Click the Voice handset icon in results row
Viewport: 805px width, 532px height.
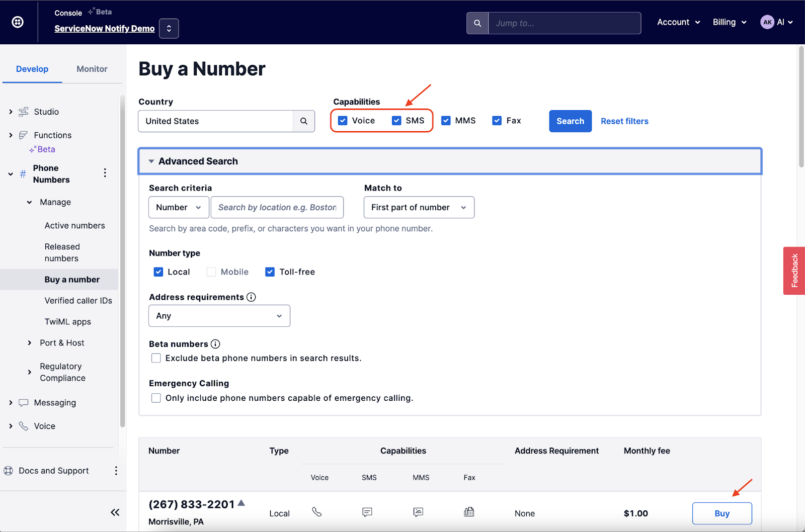(x=317, y=512)
